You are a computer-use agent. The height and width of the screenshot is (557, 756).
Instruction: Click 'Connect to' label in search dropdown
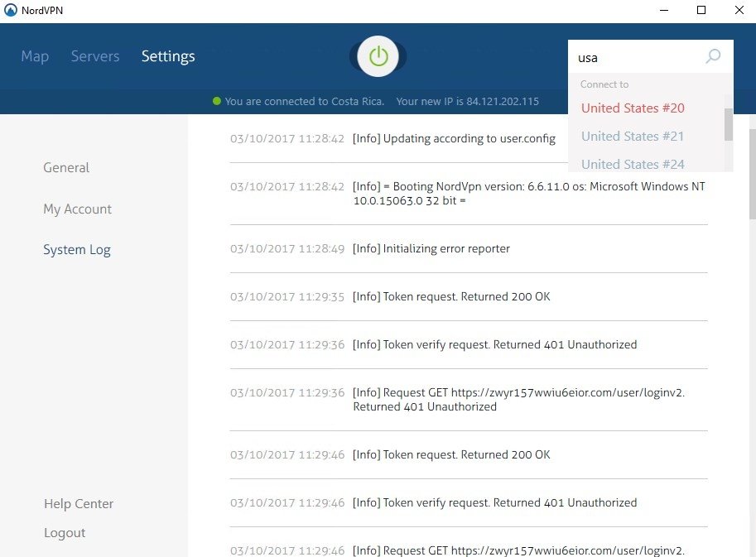click(x=604, y=84)
